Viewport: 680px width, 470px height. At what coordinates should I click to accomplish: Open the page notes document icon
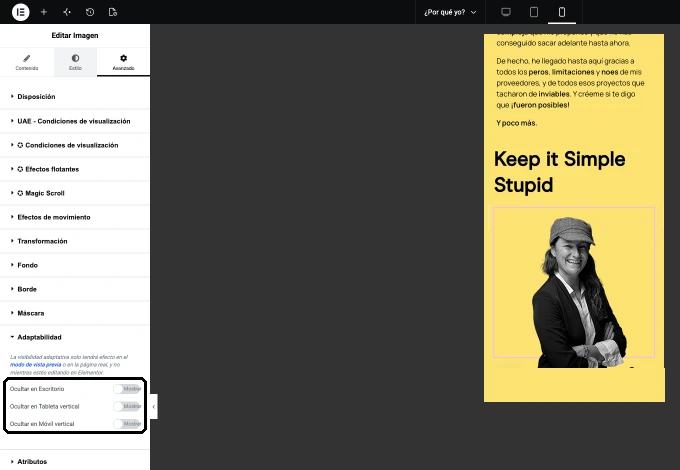pos(113,12)
